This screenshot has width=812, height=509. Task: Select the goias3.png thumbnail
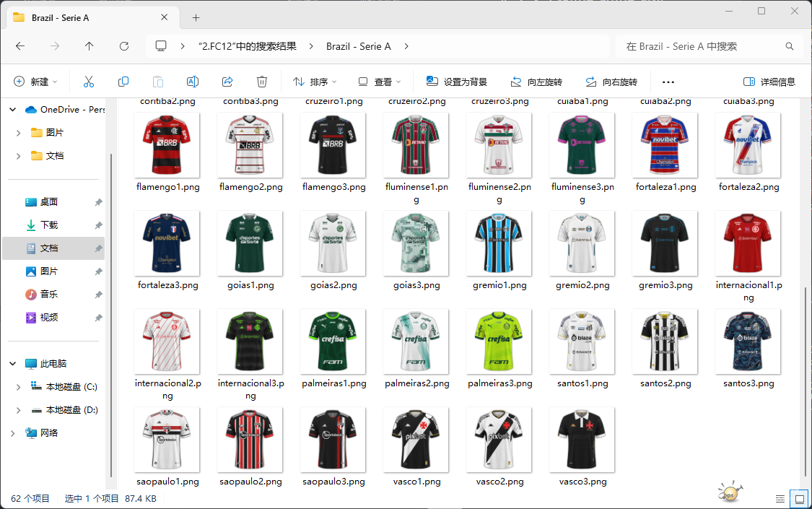[x=416, y=243]
